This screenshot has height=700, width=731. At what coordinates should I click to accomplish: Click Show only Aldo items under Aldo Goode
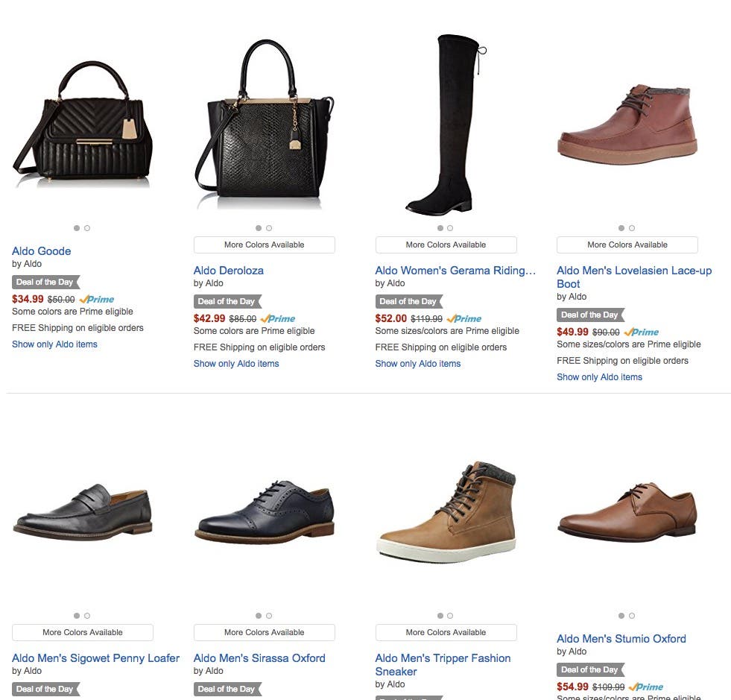[54, 344]
